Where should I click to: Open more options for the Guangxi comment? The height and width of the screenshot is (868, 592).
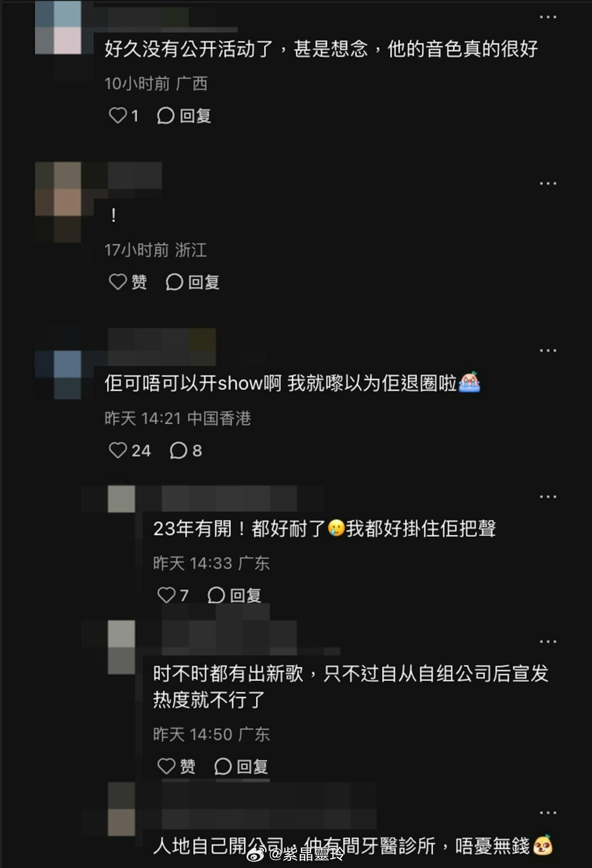tap(548, 17)
